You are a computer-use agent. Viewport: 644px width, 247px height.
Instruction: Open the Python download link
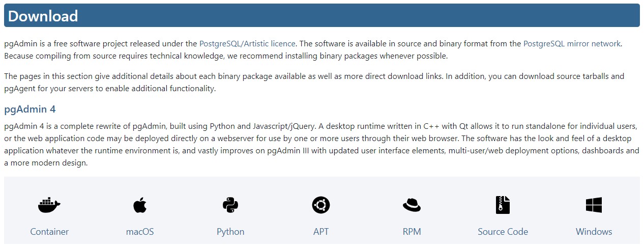pos(230,232)
